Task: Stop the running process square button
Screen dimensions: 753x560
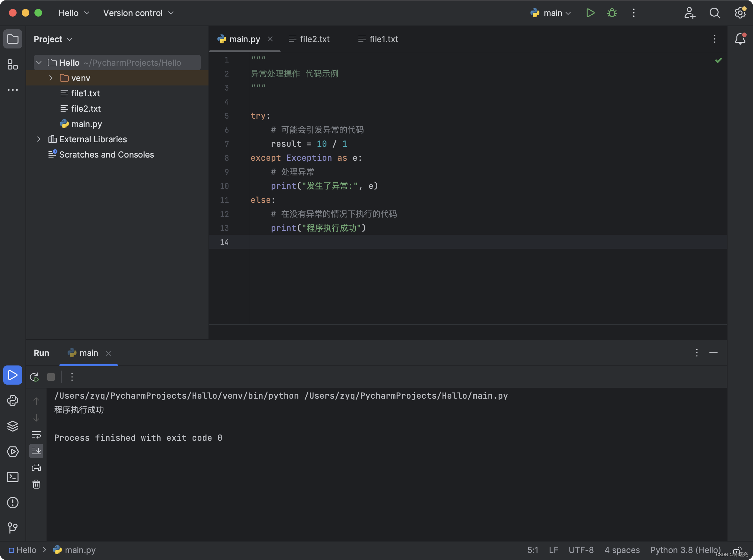Action: tap(51, 377)
